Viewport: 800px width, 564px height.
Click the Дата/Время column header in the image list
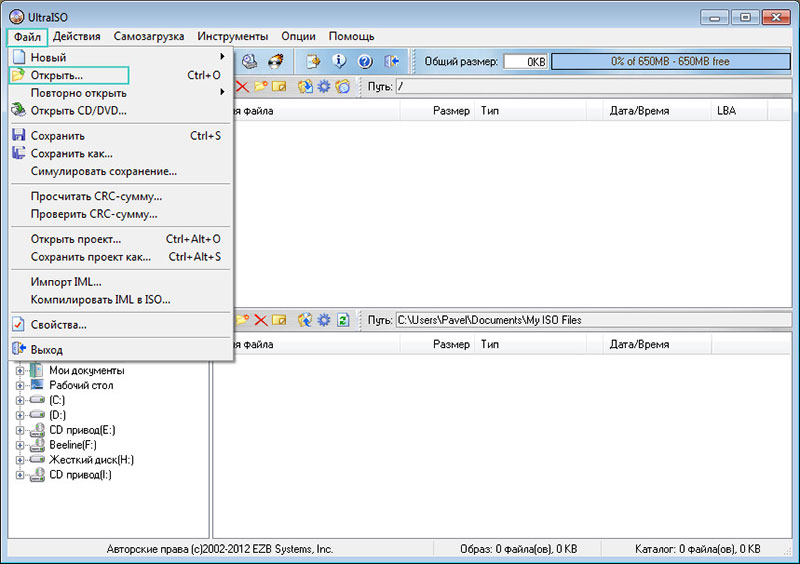point(639,111)
